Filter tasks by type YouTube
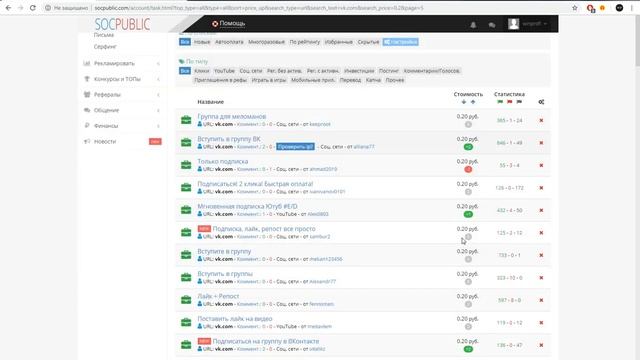This screenshot has height=360, width=640. click(x=224, y=71)
